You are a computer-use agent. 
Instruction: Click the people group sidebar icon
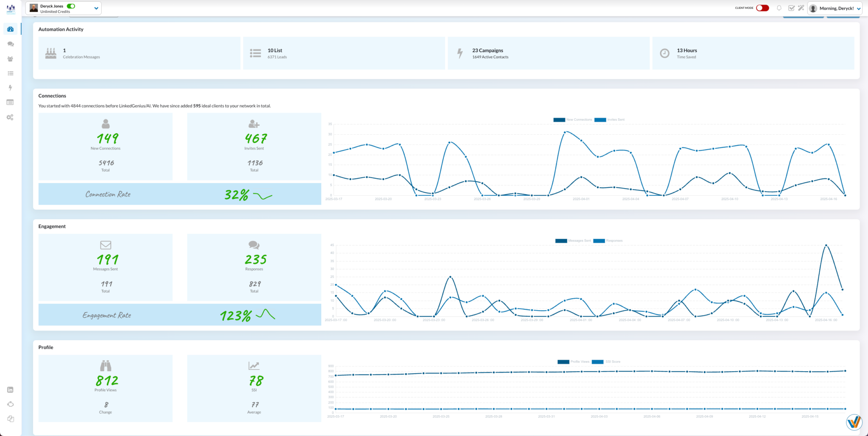(11, 59)
